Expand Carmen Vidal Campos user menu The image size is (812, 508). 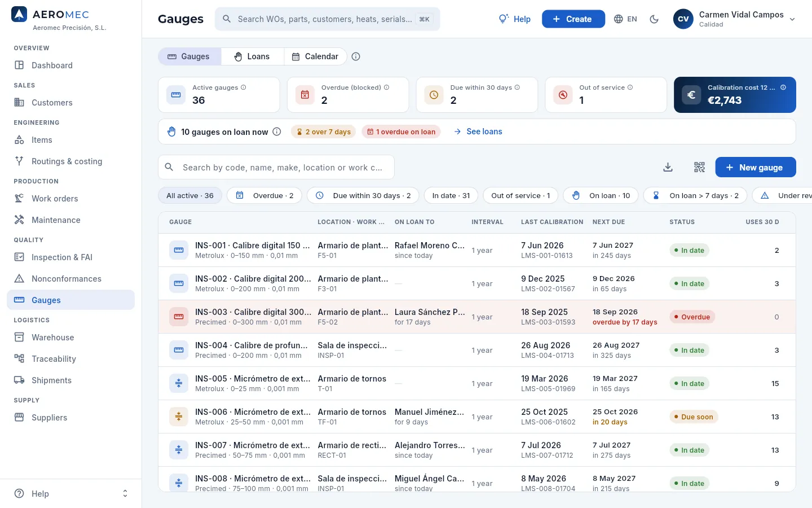[734, 19]
